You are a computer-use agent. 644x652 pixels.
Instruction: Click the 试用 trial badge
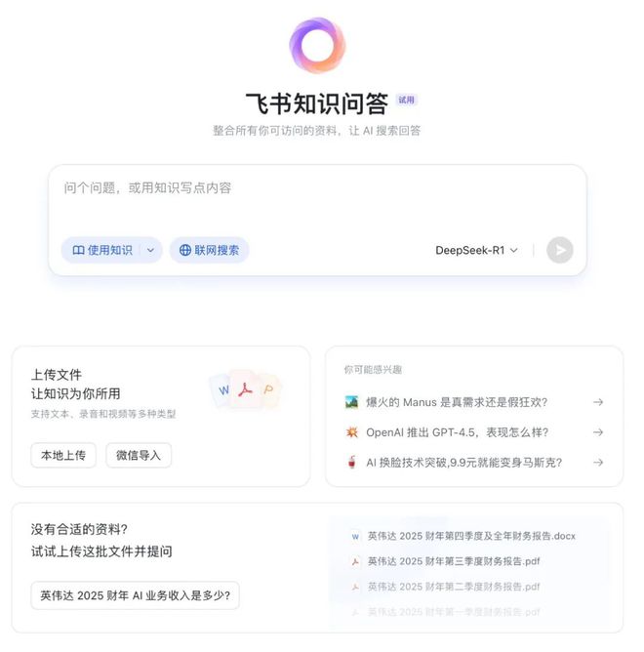[x=406, y=100]
